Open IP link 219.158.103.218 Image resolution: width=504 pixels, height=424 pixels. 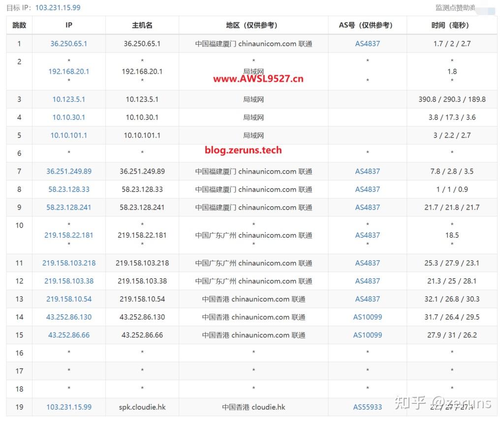(x=69, y=263)
